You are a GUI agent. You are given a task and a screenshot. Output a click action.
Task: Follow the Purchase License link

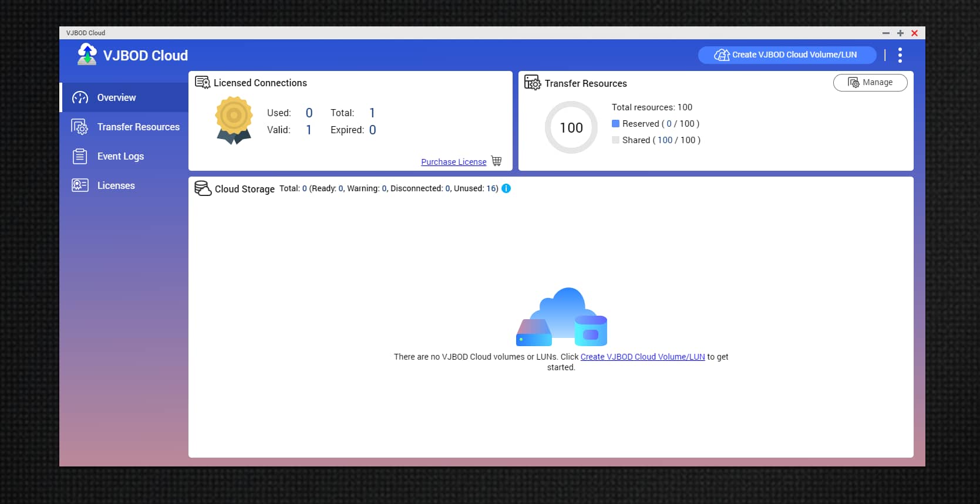click(454, 162)
